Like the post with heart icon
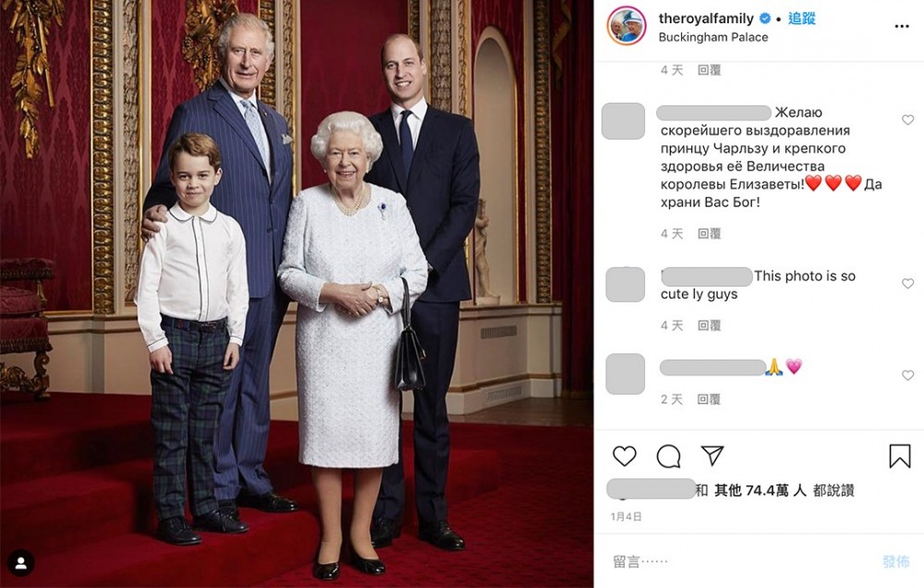 coord(624,456)
